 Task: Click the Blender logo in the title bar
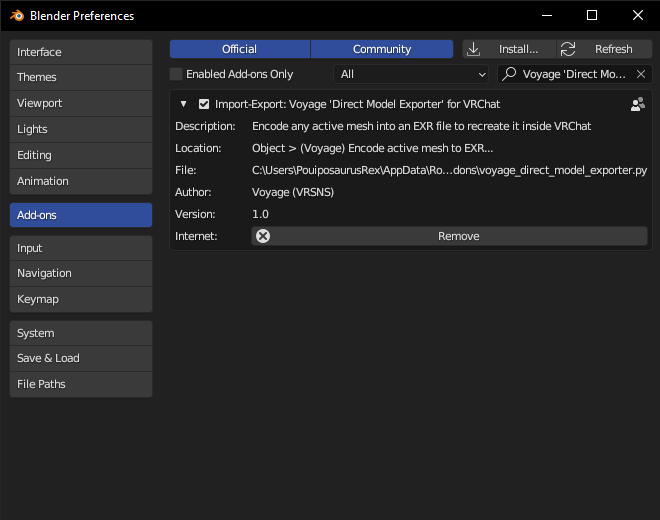pyautogui.click(x=17, y=16)
